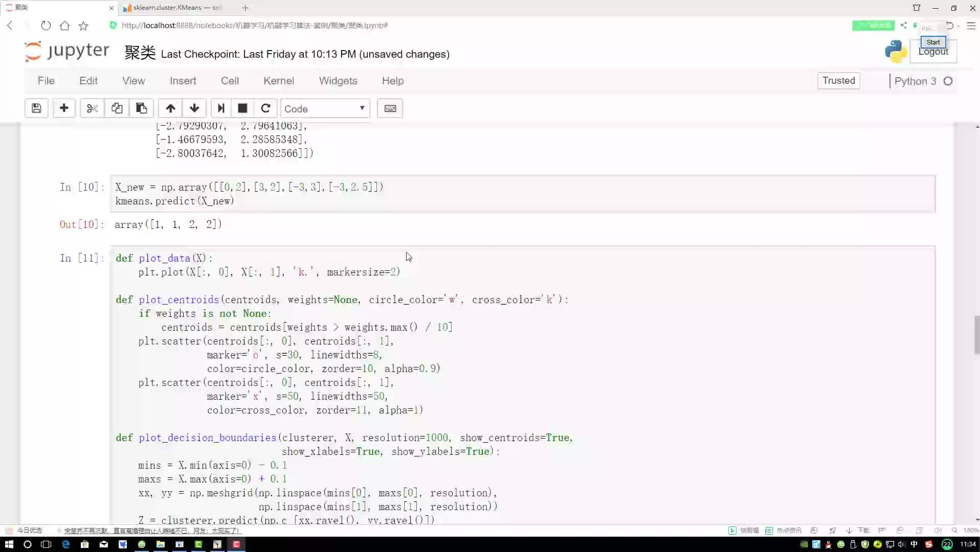This screenshot has width=980, height=552.
Task: Move selected cell down
Action: [194, 108]
